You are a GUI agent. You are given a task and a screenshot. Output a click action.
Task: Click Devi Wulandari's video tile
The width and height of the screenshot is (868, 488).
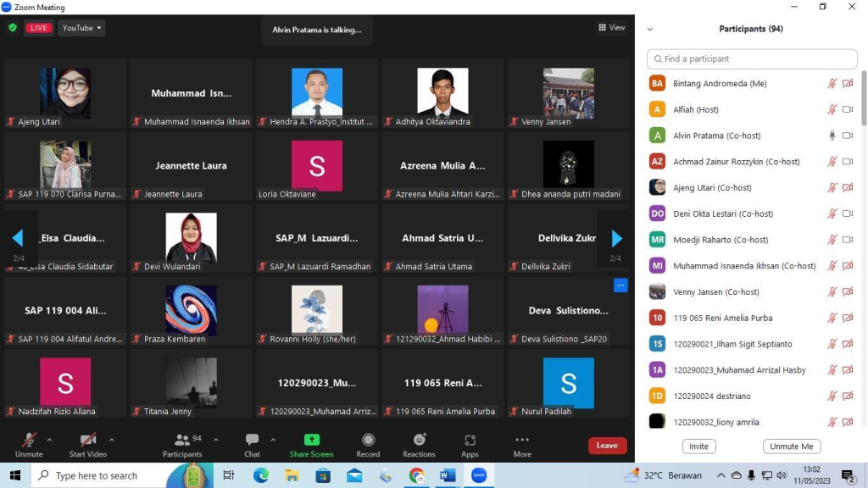191,238
